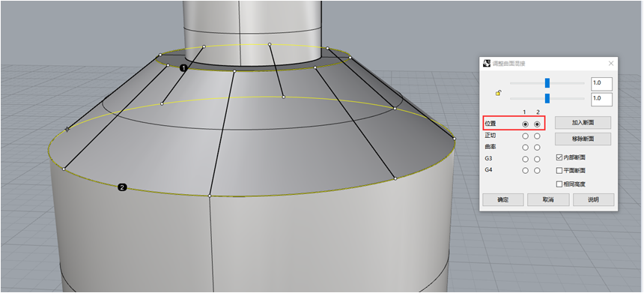Click the upper blend slider handle
The width and height of the screenshot is (644, 293).
pos(547,83)
